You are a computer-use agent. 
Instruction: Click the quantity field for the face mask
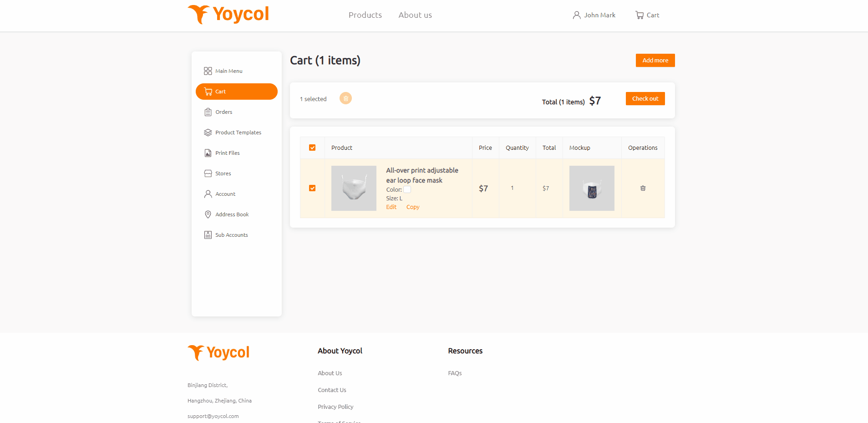(x=512, y=188)
